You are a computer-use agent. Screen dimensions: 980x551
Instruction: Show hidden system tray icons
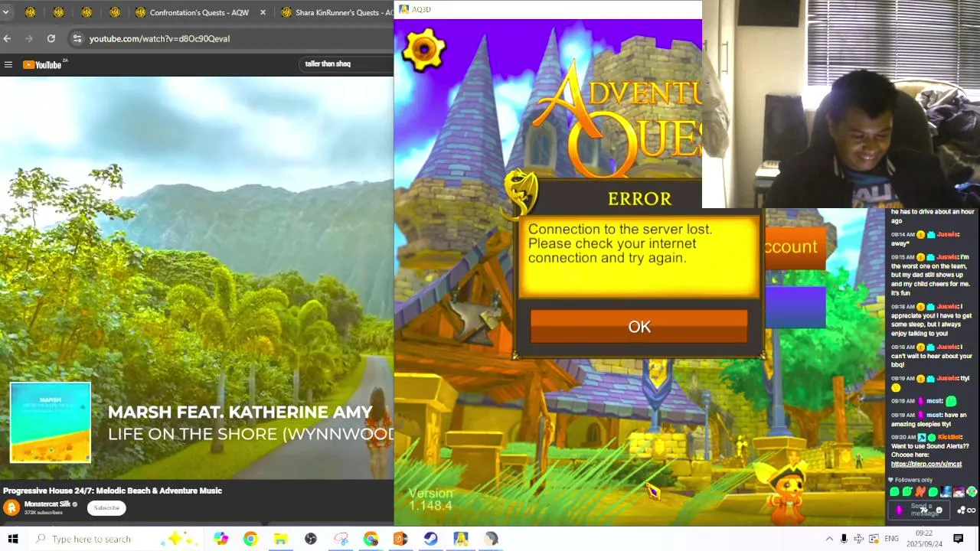click(x=829, y=539)
